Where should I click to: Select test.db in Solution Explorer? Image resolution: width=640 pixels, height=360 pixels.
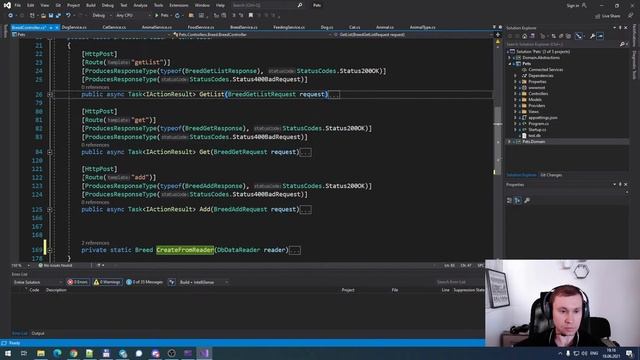tap(534, 136)
